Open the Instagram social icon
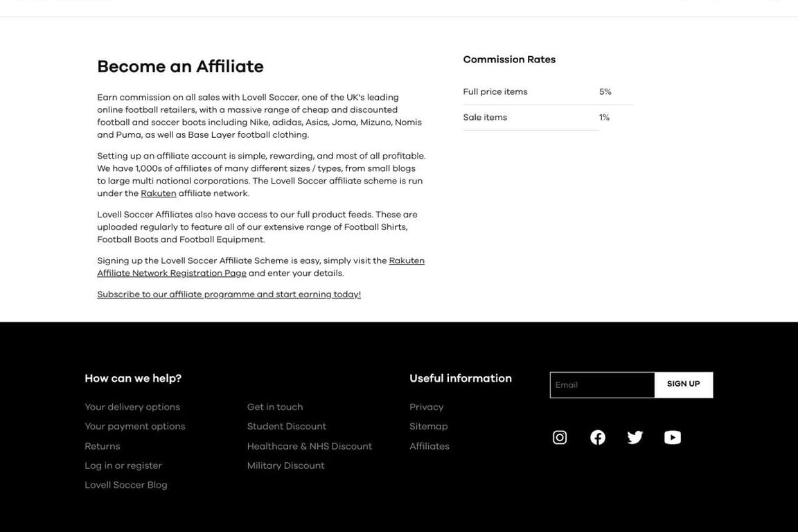This screenshot has width=798, height=532. point(560,437)
